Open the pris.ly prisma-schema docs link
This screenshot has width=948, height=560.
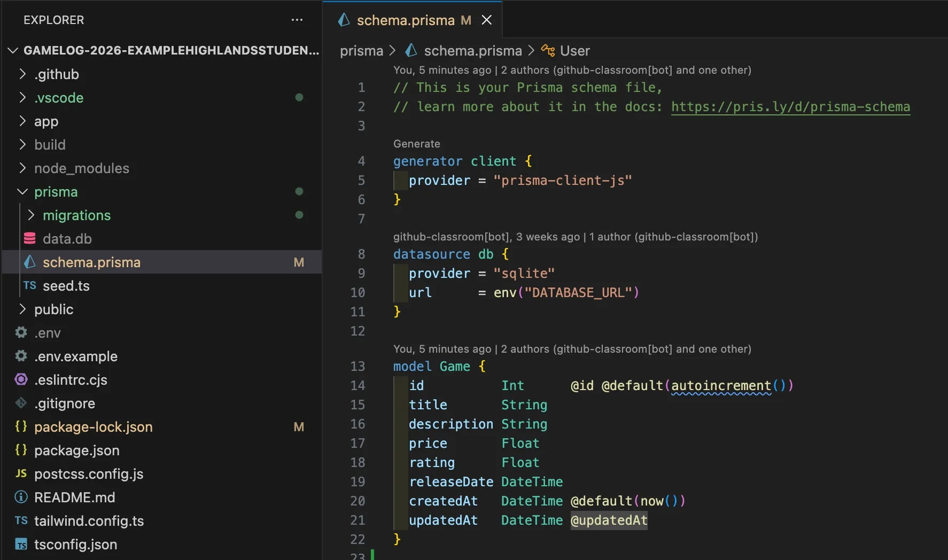pyautogui.click(x=790, y=107)
